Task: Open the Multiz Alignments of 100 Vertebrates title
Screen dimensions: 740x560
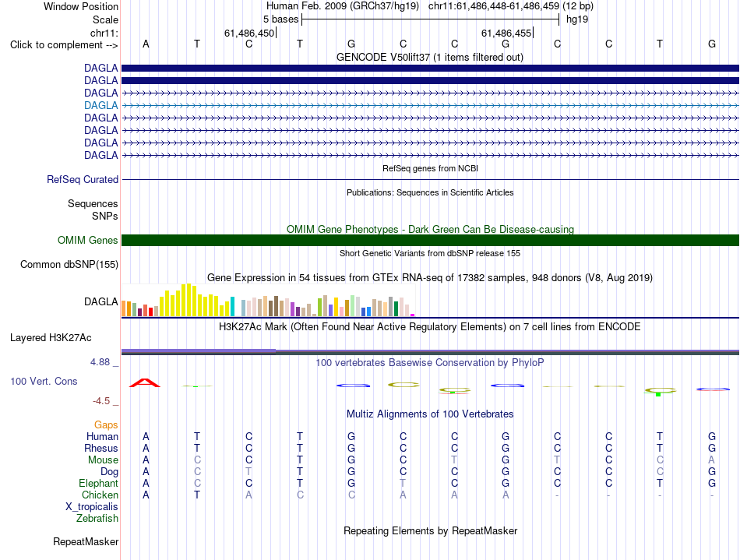Action: 430,414
